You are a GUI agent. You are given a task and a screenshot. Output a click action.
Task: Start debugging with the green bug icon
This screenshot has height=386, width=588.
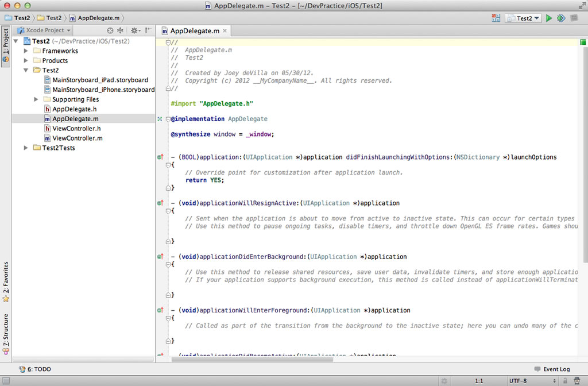click(561, 18)
